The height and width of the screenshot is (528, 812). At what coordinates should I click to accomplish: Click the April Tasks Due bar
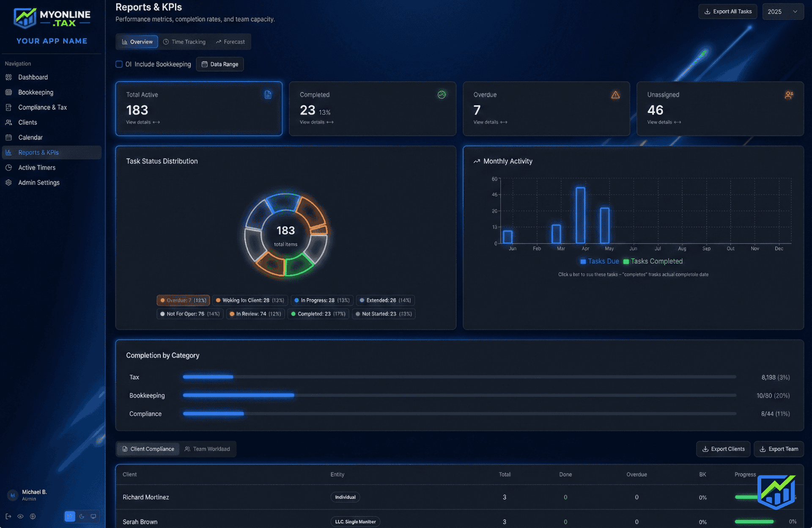click(581, 215)
